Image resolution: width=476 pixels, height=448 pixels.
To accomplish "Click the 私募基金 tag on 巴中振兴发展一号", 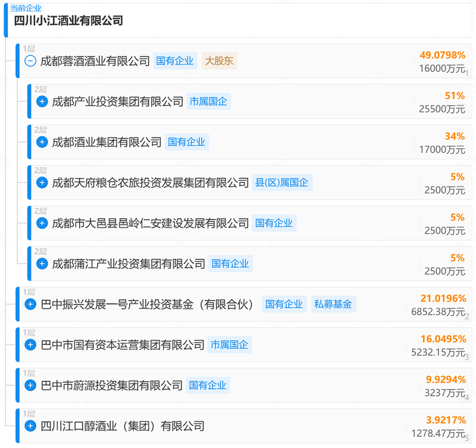I will point(333,305).
